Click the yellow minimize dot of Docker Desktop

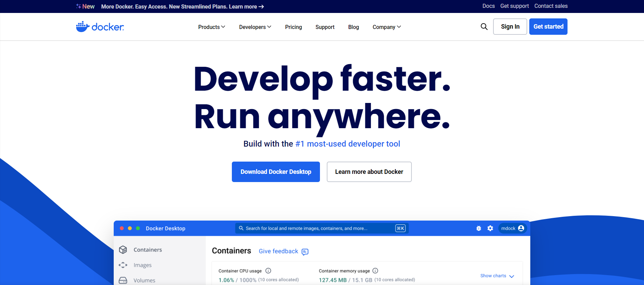pyautogui.click(x=130, y=228)
